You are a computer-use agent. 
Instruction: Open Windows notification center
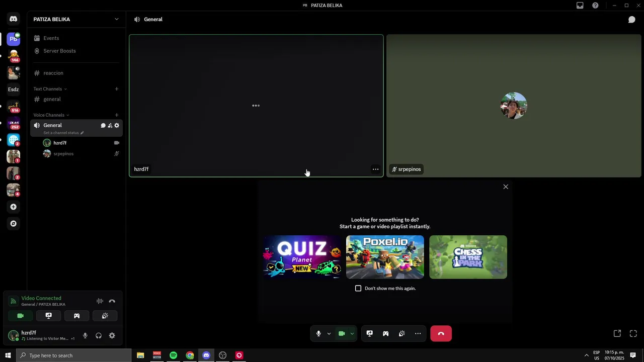(x=633, y=355)
